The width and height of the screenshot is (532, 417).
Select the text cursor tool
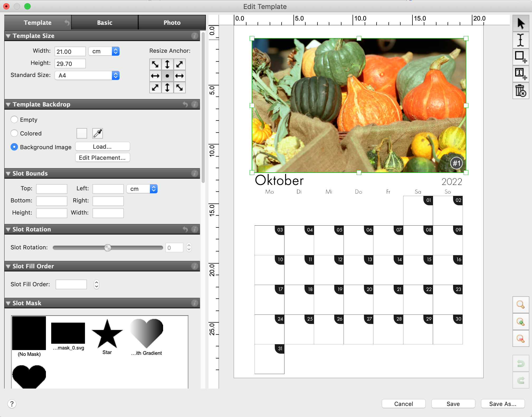pyautogui.click(x=521, y=40)
